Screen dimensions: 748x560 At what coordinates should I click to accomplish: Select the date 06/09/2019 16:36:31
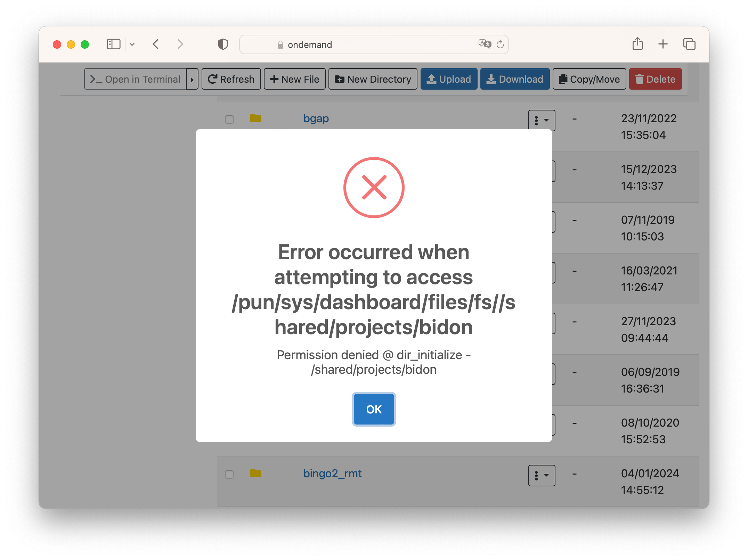650,380
